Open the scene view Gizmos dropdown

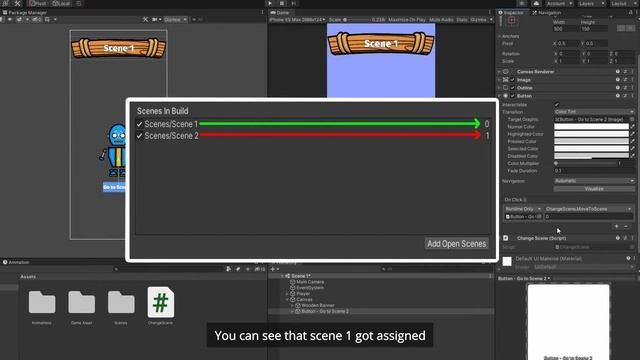point(176,20)
